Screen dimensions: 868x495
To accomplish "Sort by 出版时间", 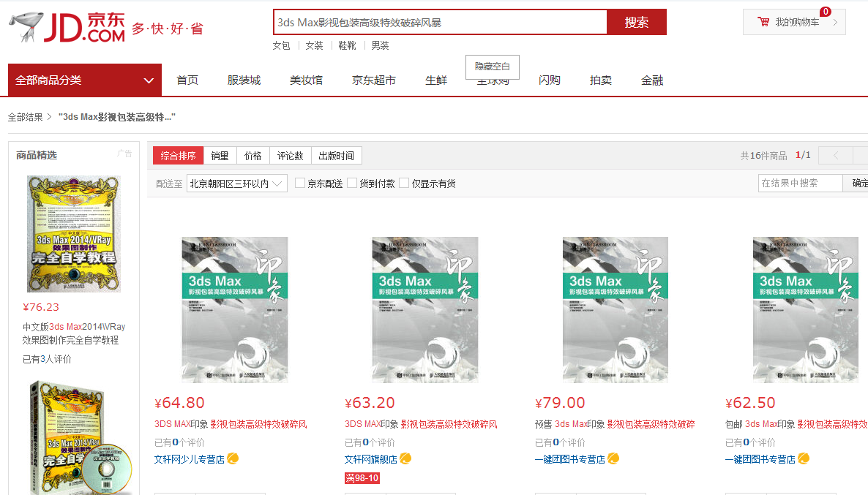I will [337, 156].
